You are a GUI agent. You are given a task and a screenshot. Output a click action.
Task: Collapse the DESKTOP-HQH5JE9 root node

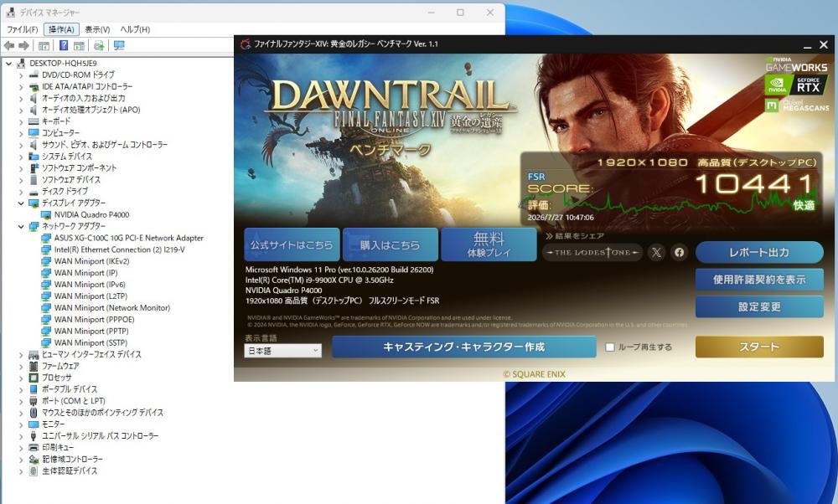9,64
